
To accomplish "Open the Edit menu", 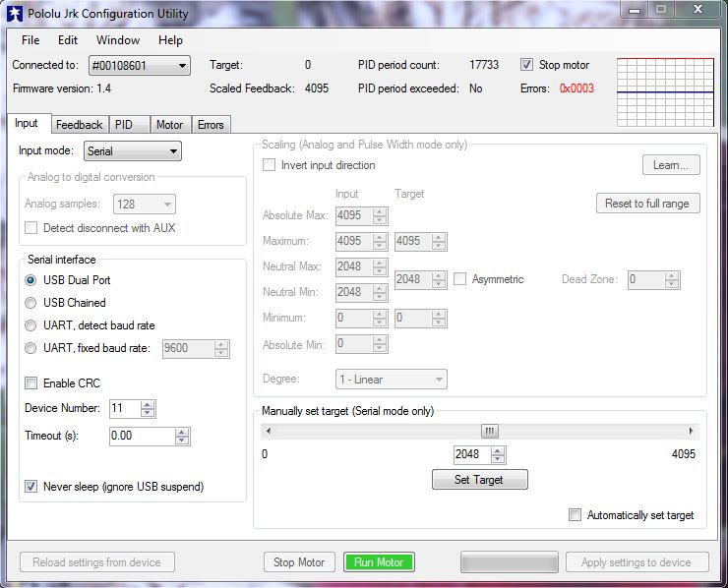I will pos(68,40).
